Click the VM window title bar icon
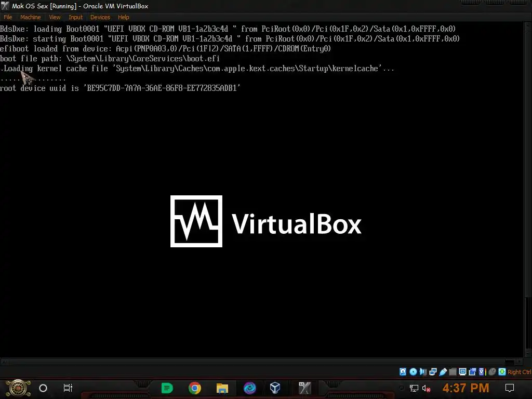Screen dimensions: 532x399 point(5,6)
